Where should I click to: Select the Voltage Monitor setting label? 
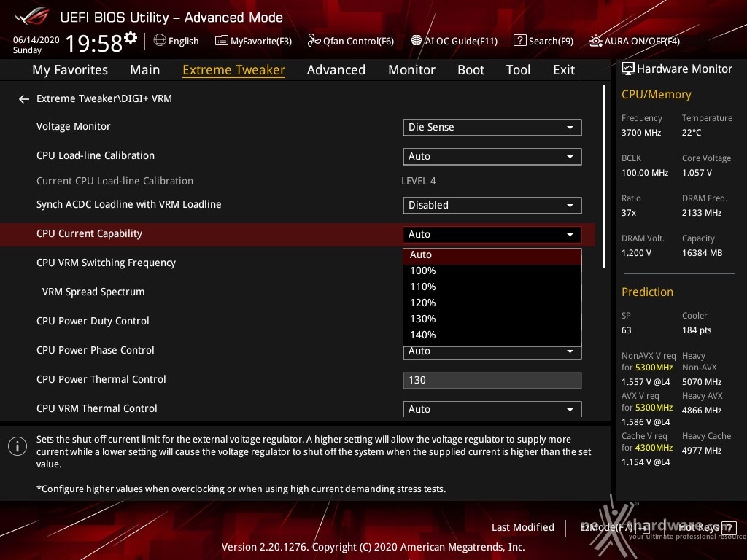coord(74,127)
